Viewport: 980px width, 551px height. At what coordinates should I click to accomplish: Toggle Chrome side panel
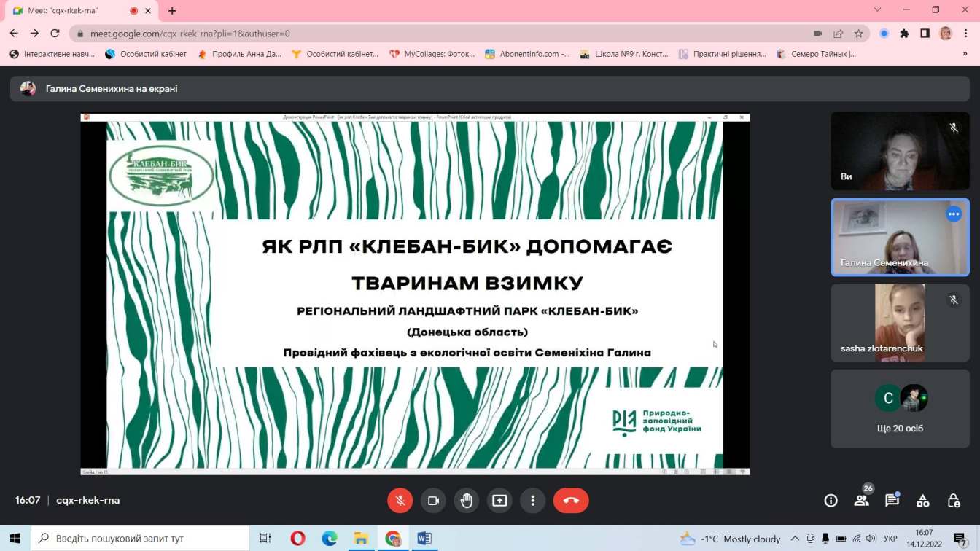(925, 34)
